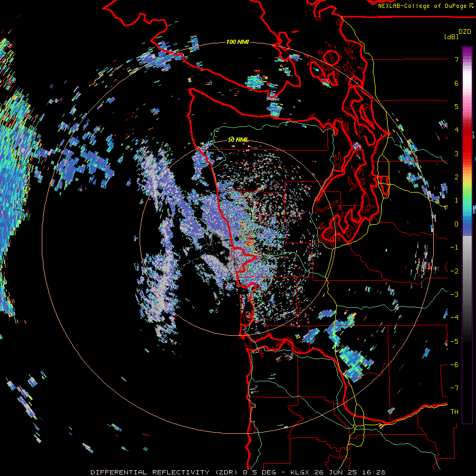Click the 0 tick label on the scale
476x476 pixels.
pos(456,224)
